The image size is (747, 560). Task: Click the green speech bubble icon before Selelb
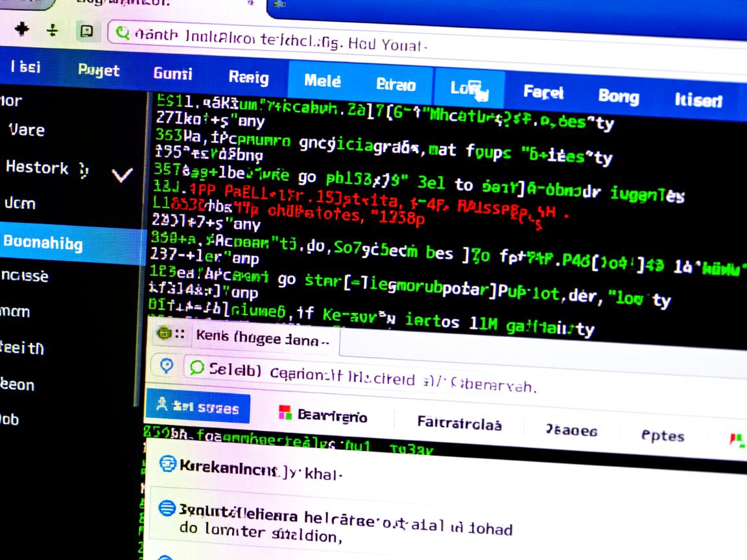[x=196, y=368]
